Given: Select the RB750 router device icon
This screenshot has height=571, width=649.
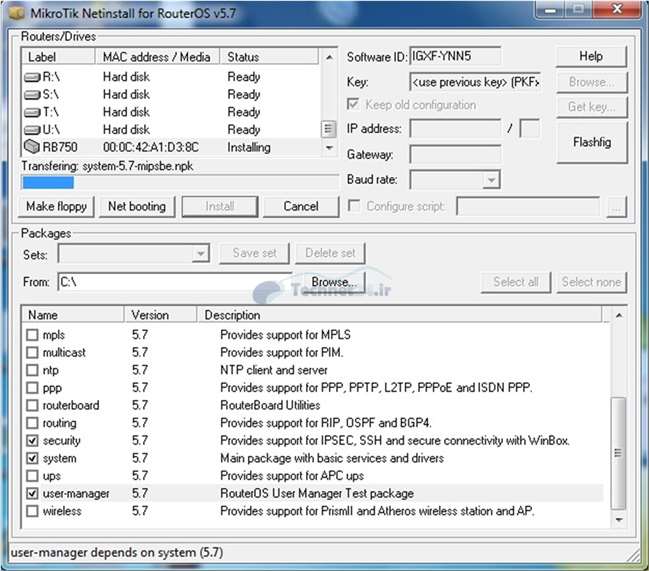Looking at the screenshot, I should 32,146.
